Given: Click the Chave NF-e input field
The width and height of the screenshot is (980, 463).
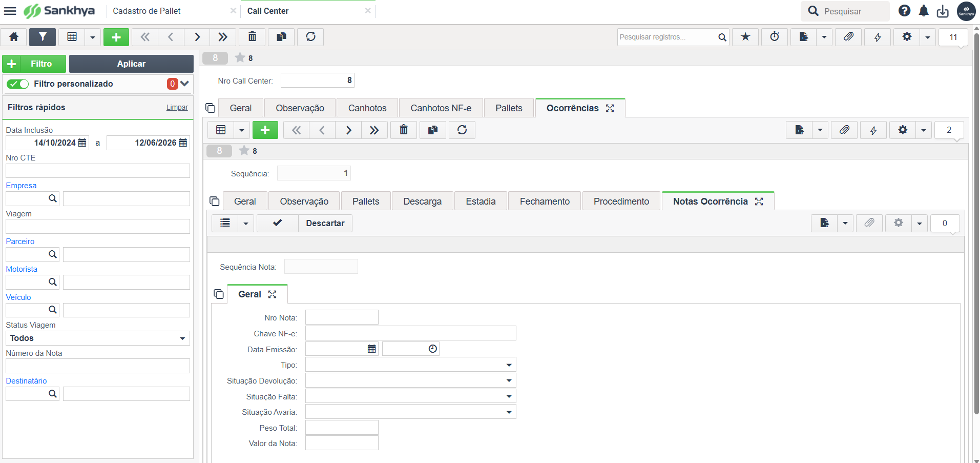Looking at the screenshot, I should [x=410, y=333].
